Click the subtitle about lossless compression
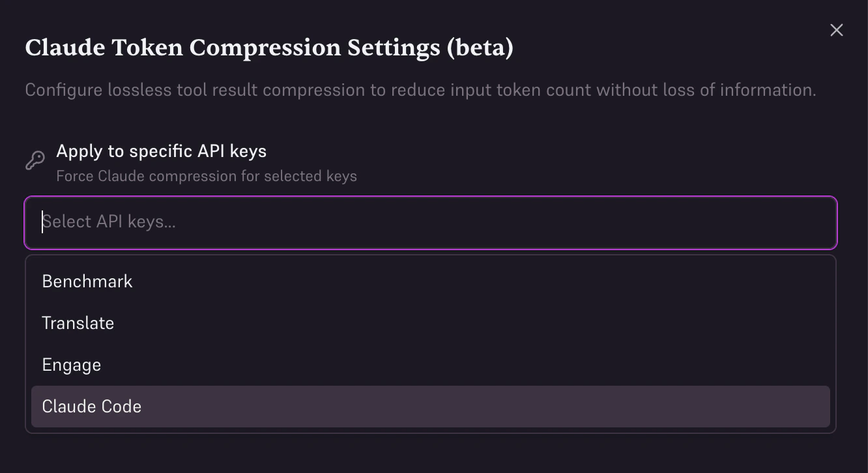The width and height of the screenshot is (868, 473). tap(420, 90)
